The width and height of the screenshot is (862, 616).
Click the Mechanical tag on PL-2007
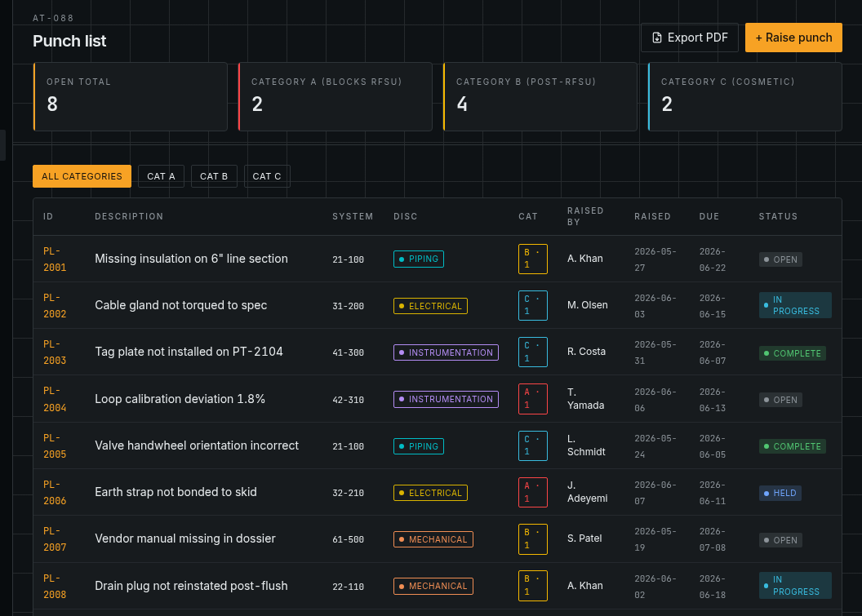point(433,539)
